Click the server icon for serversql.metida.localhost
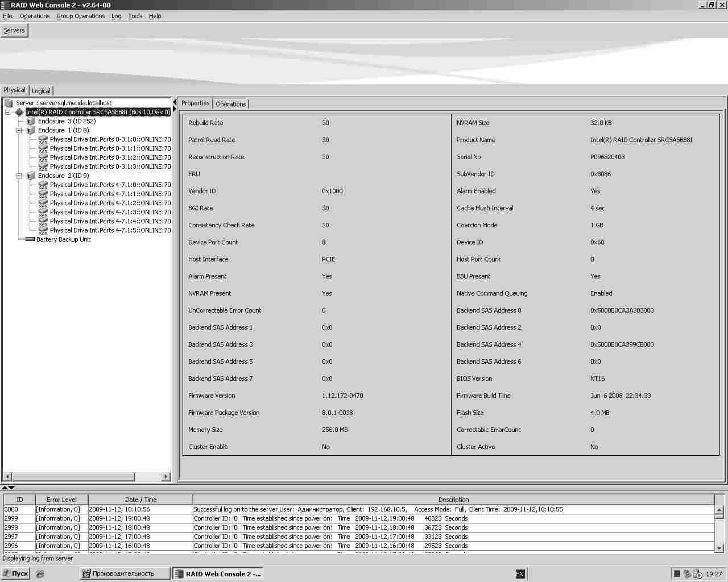728x582 pixels. [9, 103]
